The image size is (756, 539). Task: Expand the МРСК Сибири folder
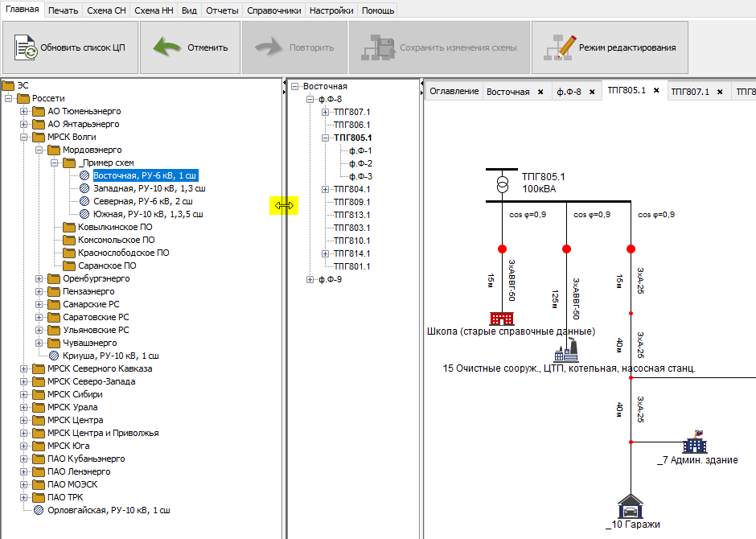point(23,394)
